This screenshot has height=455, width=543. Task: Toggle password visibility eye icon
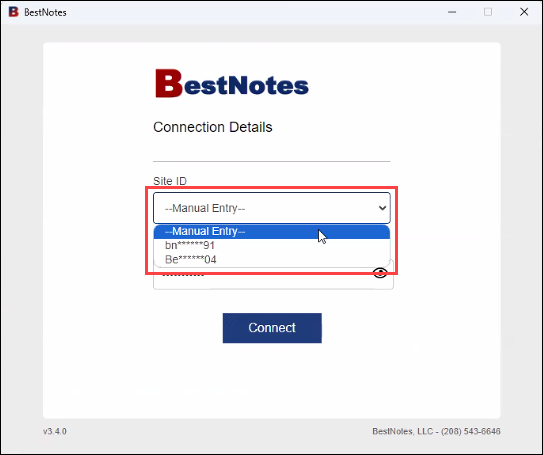tap(380, 274)
